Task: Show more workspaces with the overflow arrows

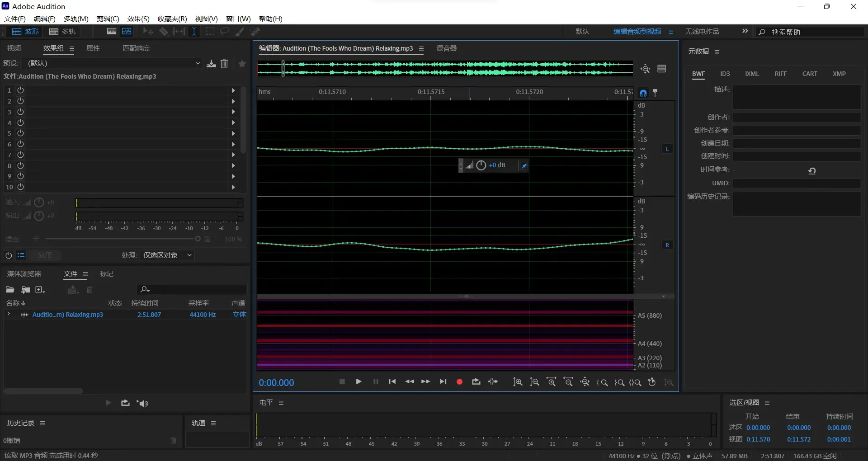Action: 745,31
